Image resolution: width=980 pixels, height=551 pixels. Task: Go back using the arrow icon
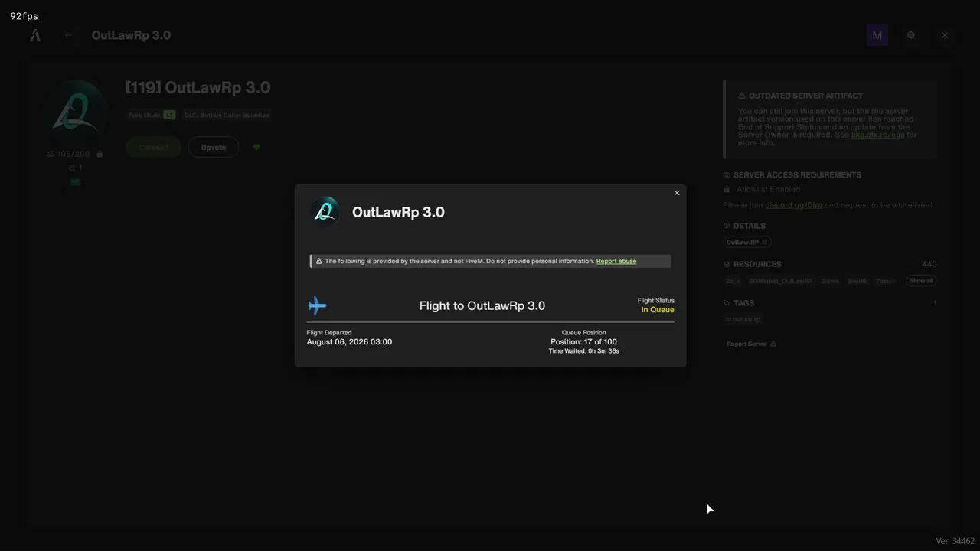pos(69,35)
